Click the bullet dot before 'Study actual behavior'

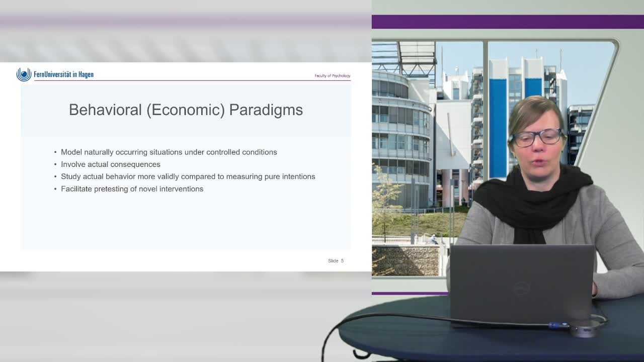(55, 177)
